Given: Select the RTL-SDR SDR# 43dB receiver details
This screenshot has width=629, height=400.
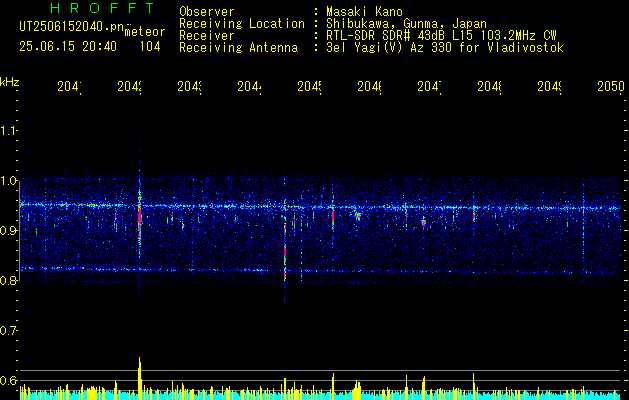Looking at the screenshot, I should click(x=442, y=36).
